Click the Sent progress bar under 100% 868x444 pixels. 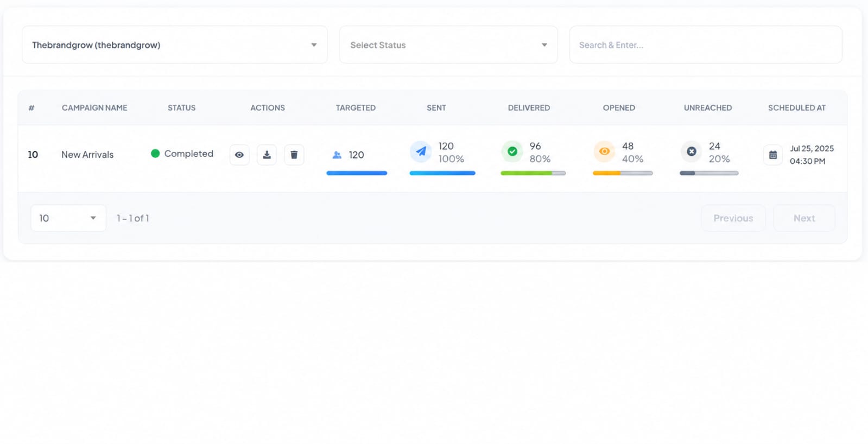[442, 173]
